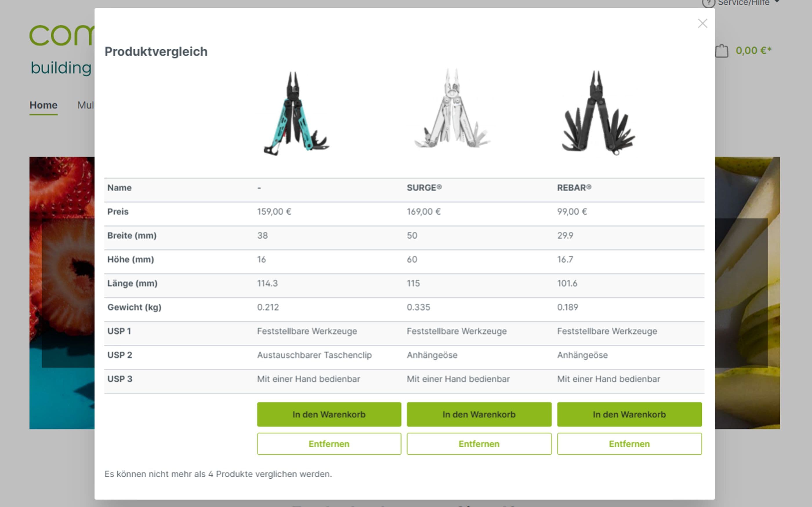Click the 0,00 €* cart total
Screen dimensions: 812x507
click(753, 50)
